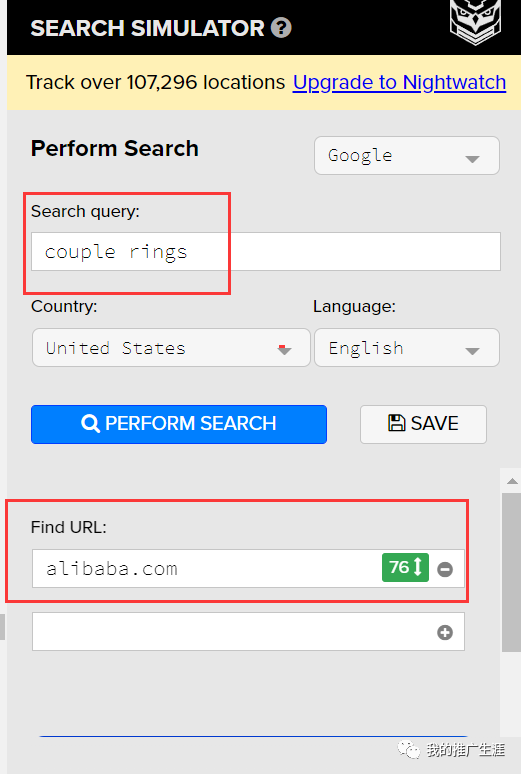
Task: Focus the couple rings search query field
Action: [x=266, y=252]
